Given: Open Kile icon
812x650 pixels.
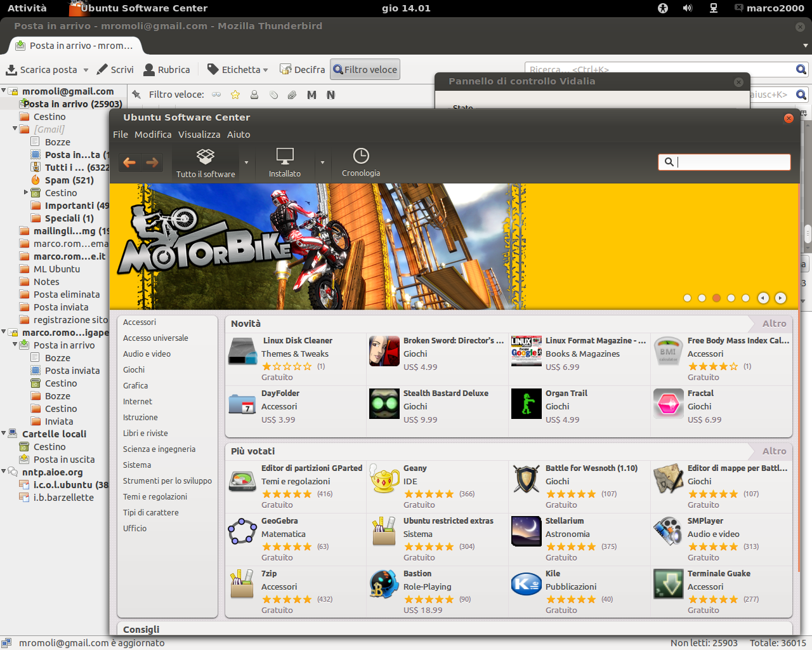Looking at the screenshot, I should (527, 585).
